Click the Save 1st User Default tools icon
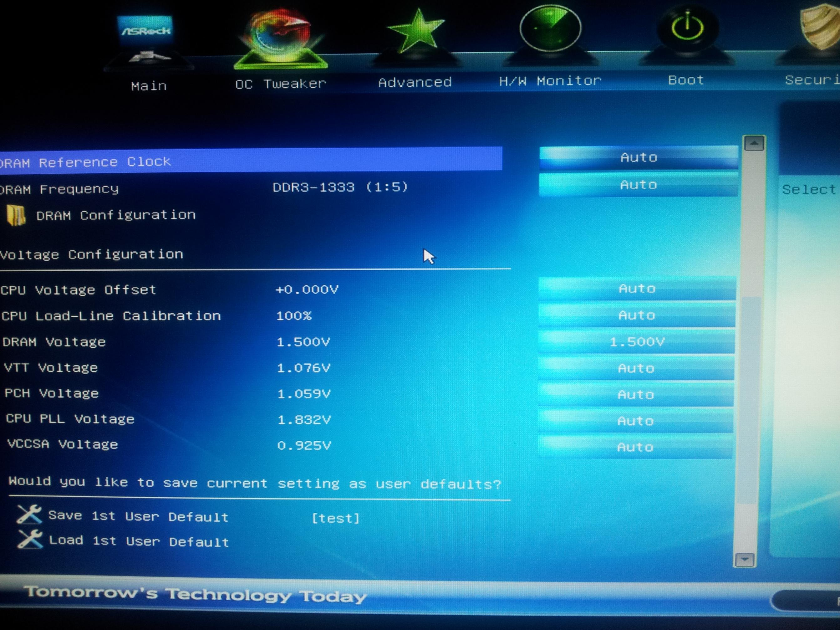Screen dimensions: 840x630 click(29, 515)
